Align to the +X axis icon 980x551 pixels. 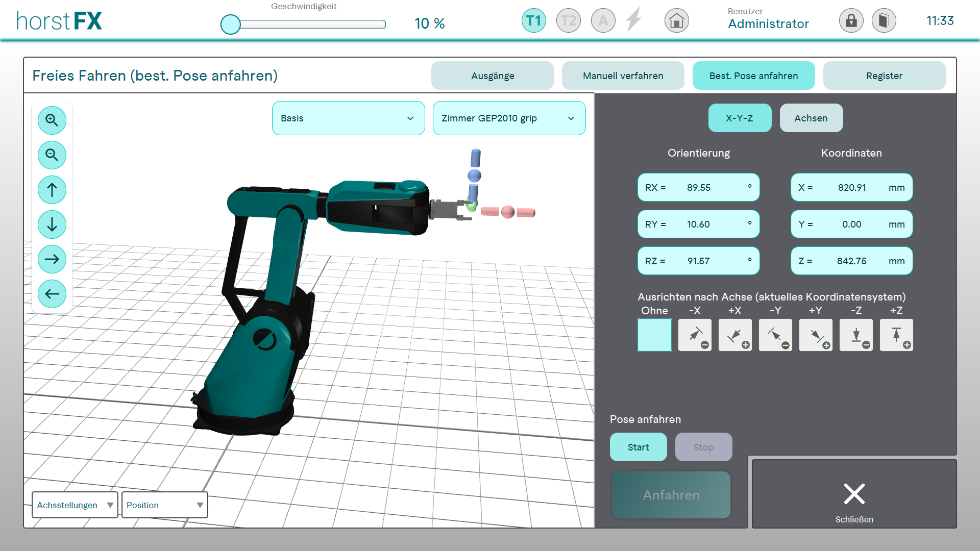tap(735, 335)
